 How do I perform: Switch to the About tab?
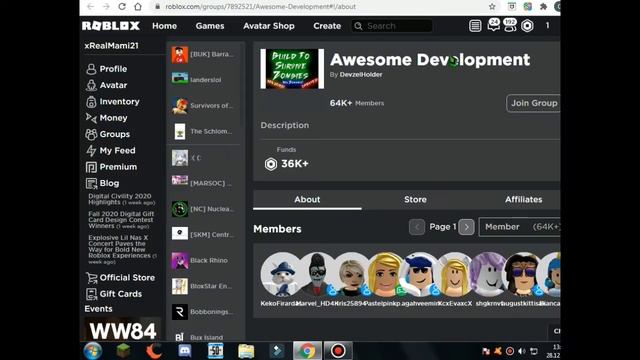click(307, 200)
